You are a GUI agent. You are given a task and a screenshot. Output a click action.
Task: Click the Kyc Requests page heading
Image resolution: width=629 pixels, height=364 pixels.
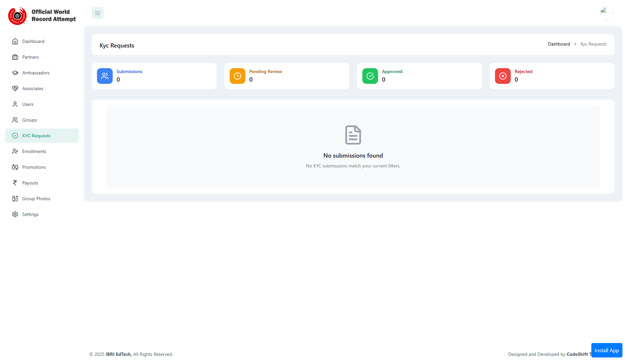(117, 46)
